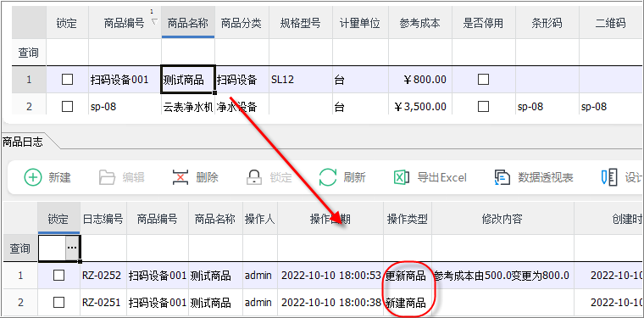Select the 测试商品 cell in product grid
The image size is (644, 318).
pyautogui.click(x=188, y=80)
